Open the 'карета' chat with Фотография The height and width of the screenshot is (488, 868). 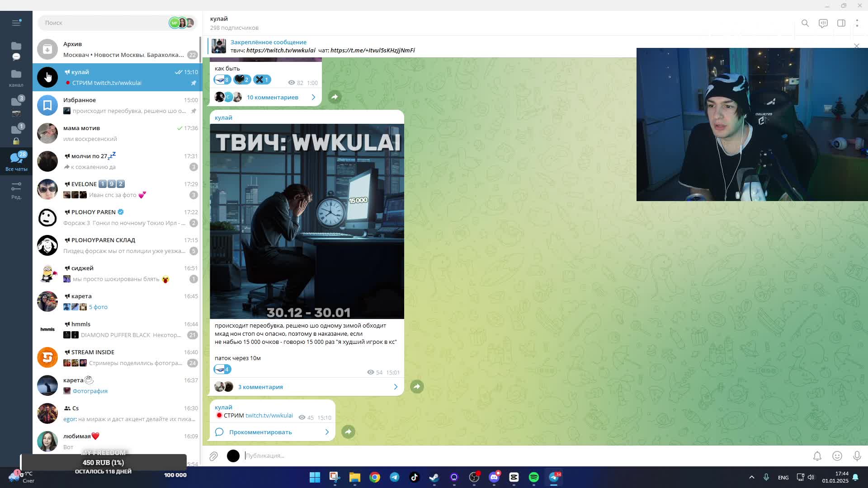click(x=118, y=385)
